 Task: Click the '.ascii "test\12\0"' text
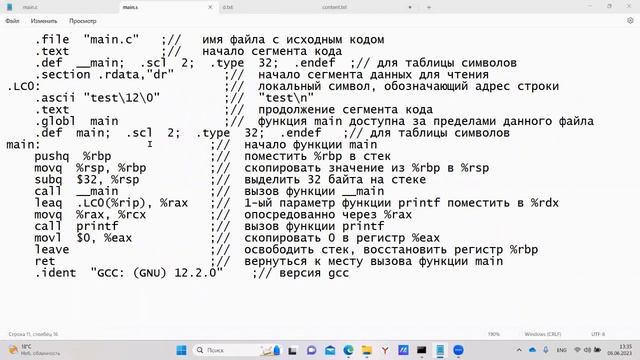[x=97, y=98]
